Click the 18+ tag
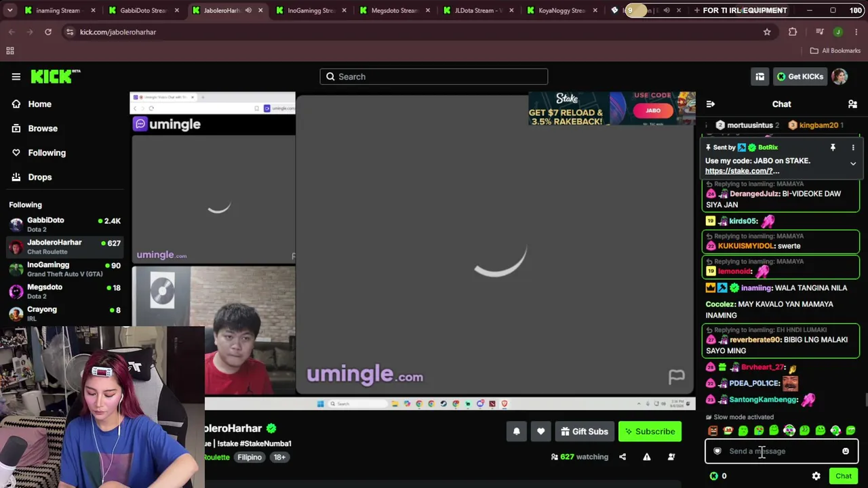Screen dimensions: 868x488 (279, 457)
